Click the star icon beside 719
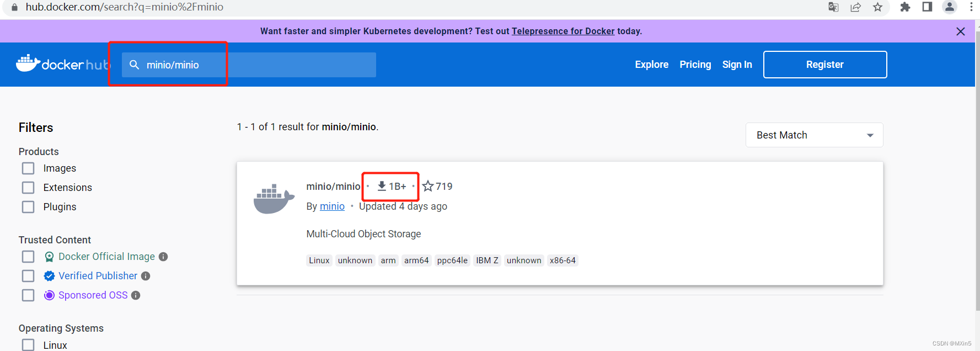The width and height of the screenshot is (980, 351). pyautogui.click(x=428, y=186)
